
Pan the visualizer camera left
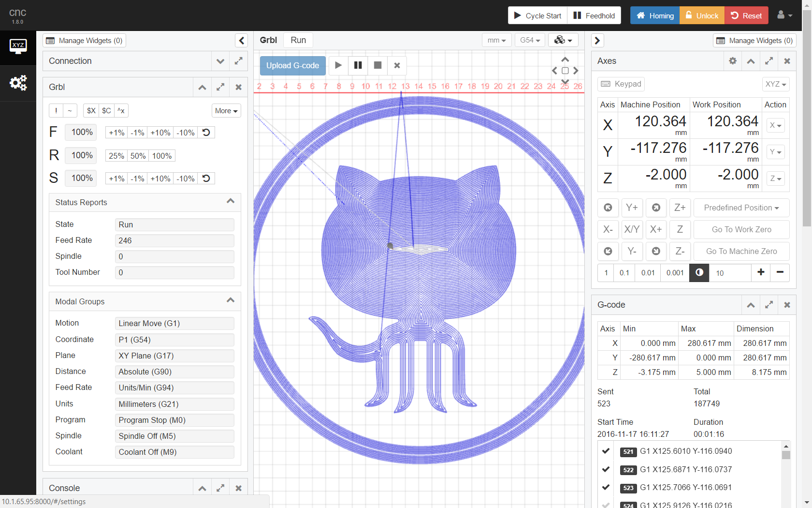tap(554, 71)
